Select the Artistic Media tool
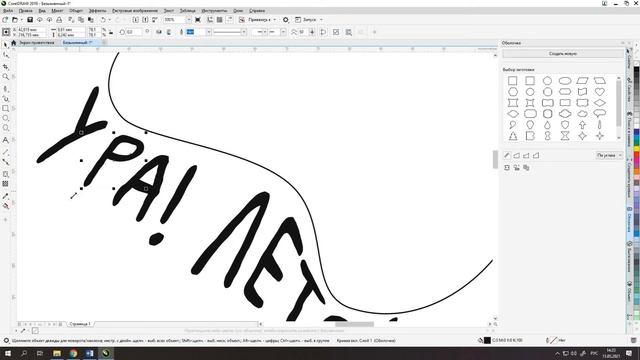The image size is (640, 360). point(5,98)
